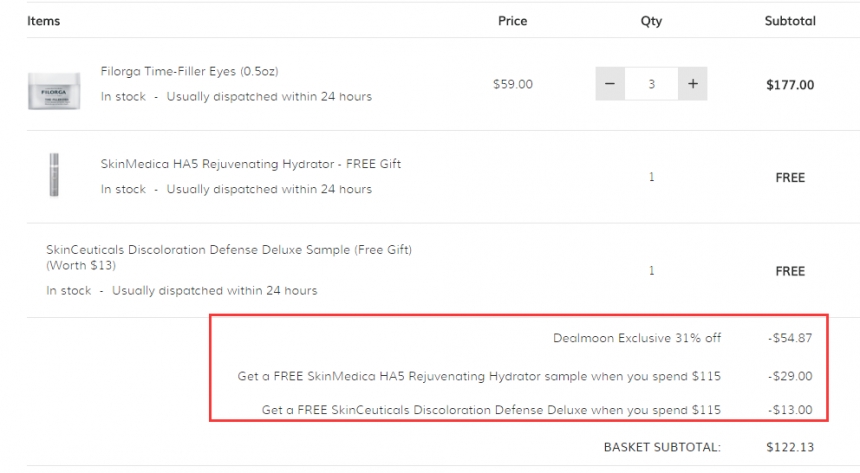The height and width of the screenshot is (473, 860).
Task: Click the Subtotal column header
Action: (789, 20)
